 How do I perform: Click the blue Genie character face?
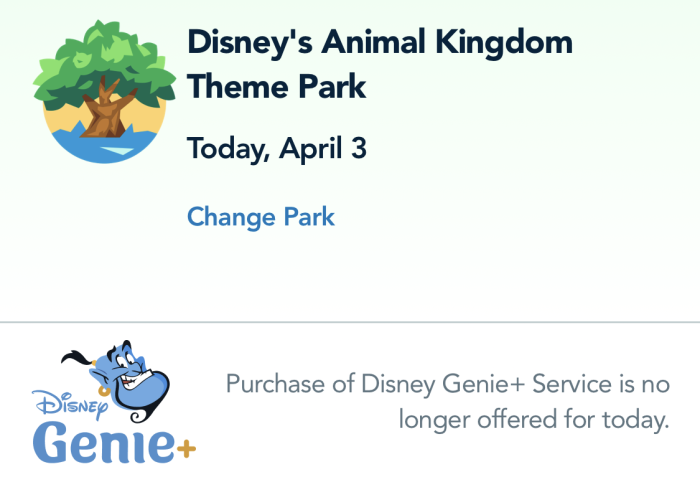[x=129, y=377]
